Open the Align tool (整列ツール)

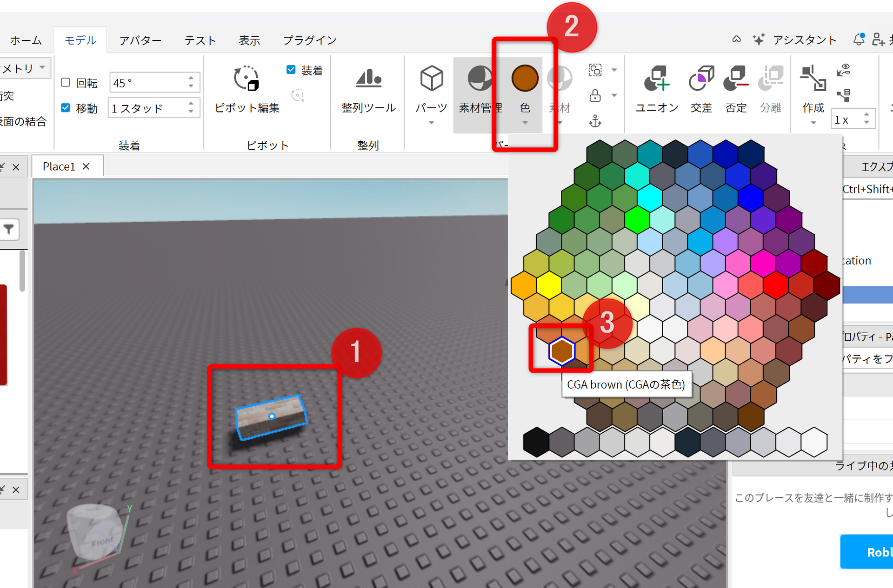coord(368,79)
